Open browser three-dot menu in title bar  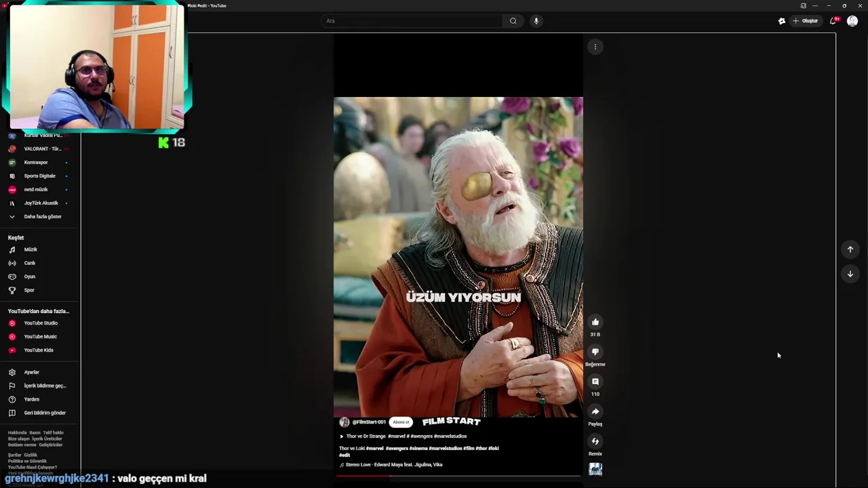tap(815, 5)
